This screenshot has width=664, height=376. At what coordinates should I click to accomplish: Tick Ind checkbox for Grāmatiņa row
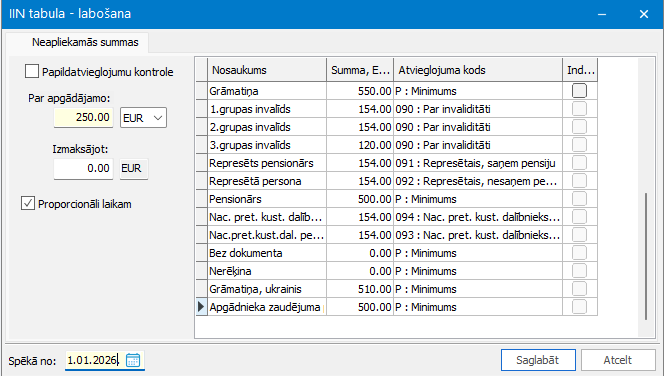pyautogui.click(x=579, y=91)
